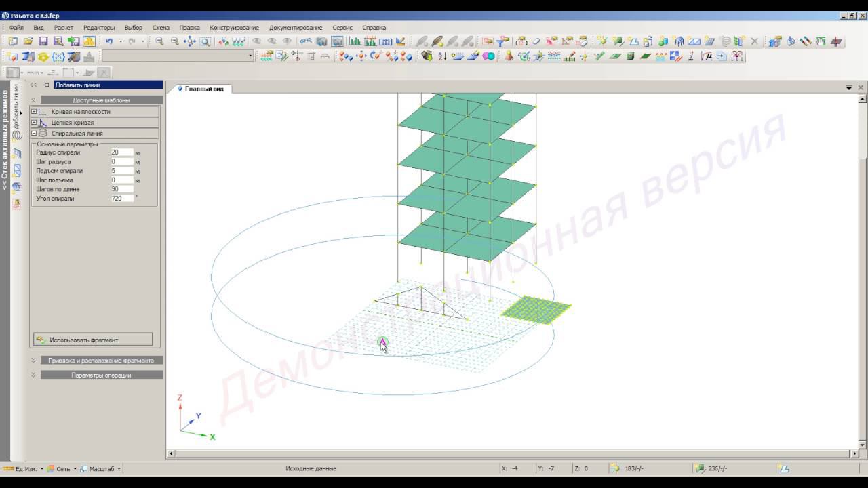
Task: Click the mu symbol toolbar icon
Action: click(x=707, y=56)
